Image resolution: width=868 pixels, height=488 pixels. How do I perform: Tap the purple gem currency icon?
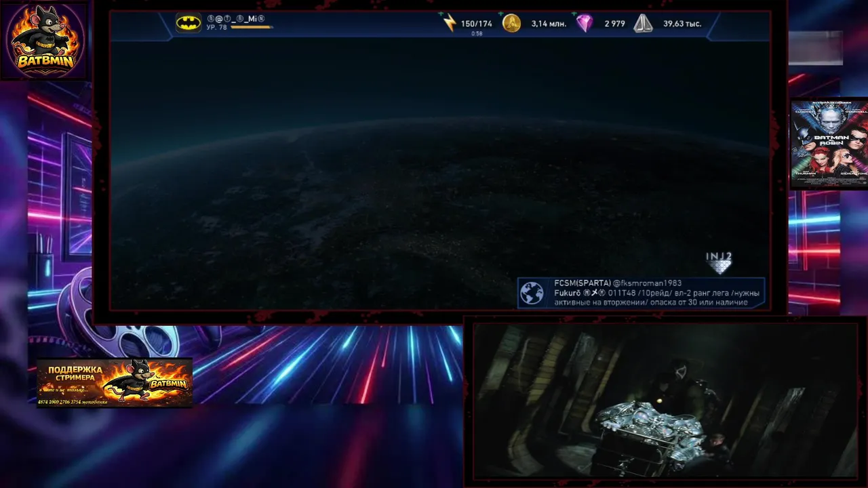click(x=585, y=23)
